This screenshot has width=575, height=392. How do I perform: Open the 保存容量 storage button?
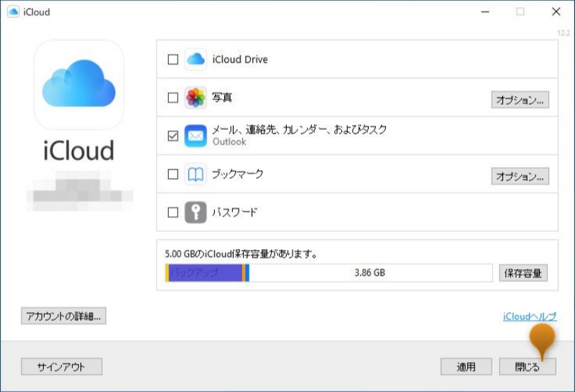click(x=523, y=273)
